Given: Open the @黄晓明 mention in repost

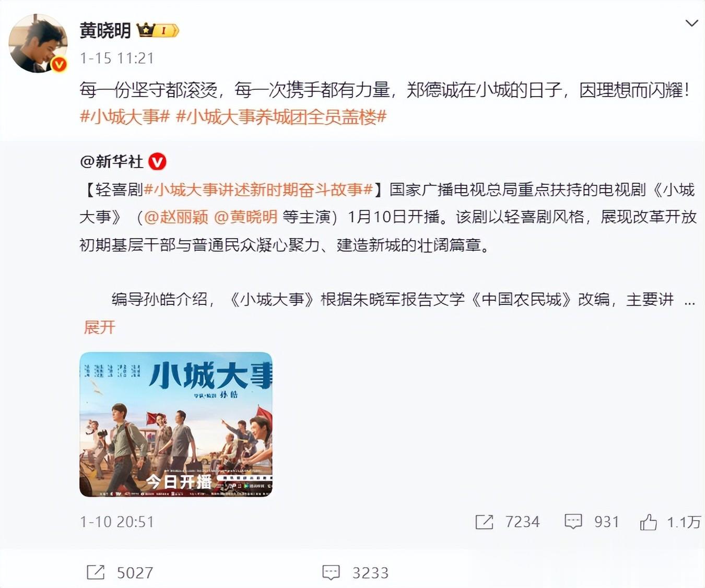Looking at the screenshot, I should point(246,217).
